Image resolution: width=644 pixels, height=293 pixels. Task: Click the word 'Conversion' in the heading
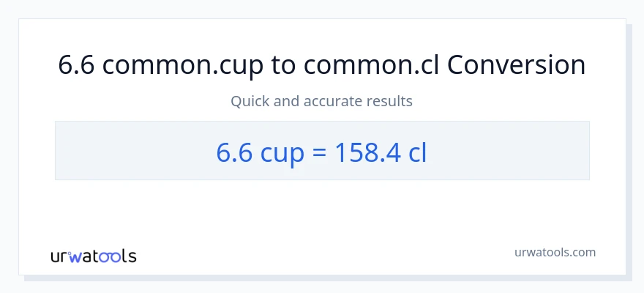pyautogui.click(x=516, y=65)
